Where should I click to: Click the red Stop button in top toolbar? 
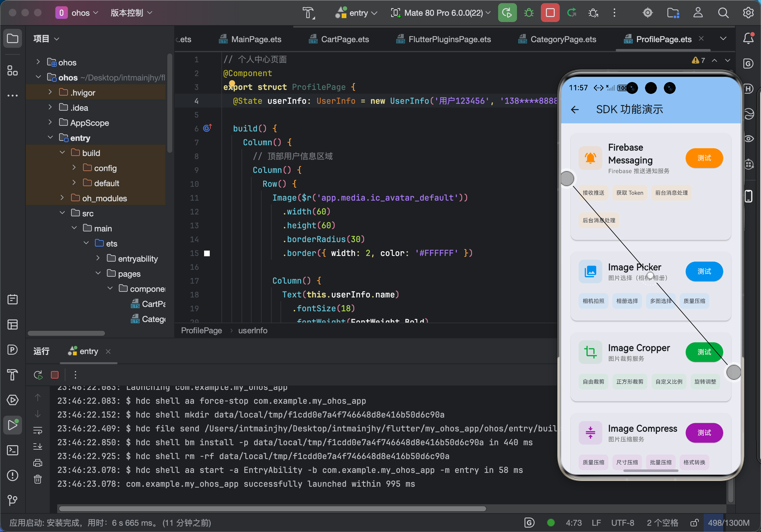[550, 13]
